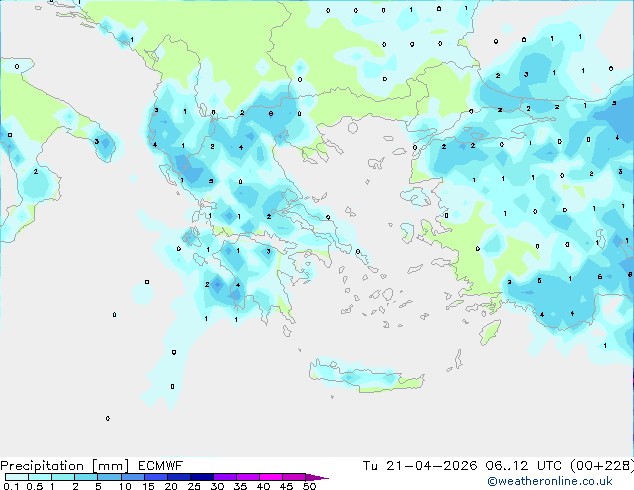Click the 40–45 mm magenta legend swatch
Image resolution: width=634 pixels, height=490 pixels.
[271, 477]
